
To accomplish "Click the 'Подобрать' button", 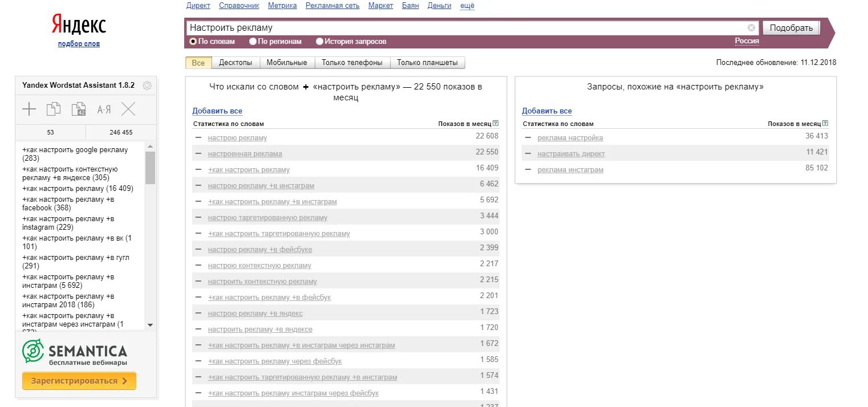I will (791, 27).
